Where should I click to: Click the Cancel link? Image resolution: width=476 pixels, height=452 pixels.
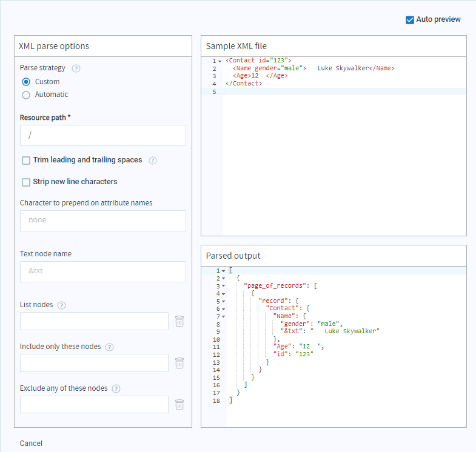[x=31, y=443]
